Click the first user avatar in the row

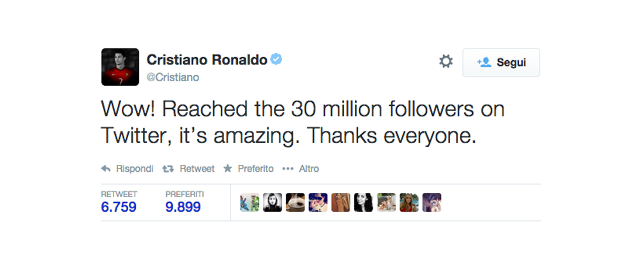pos(249,203)
